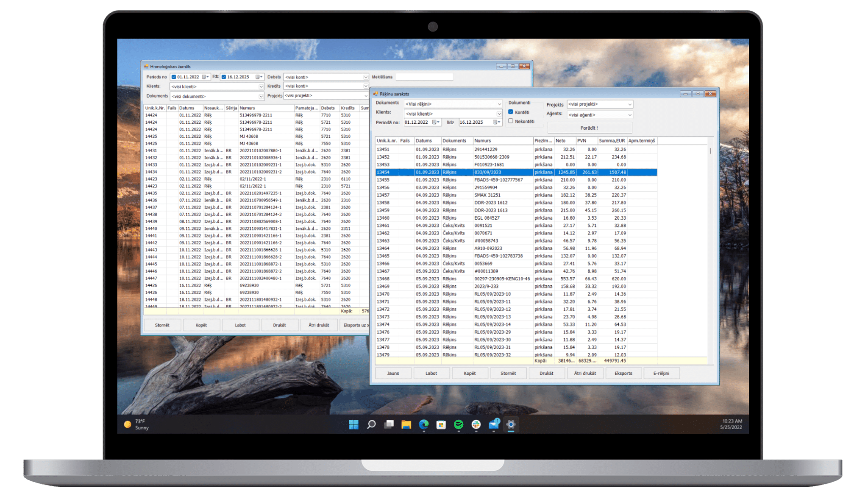Screen dimensions: 868x502
Task: Open the Aģents <visi aģenti> dropdown
Action: tap(630, 115)
